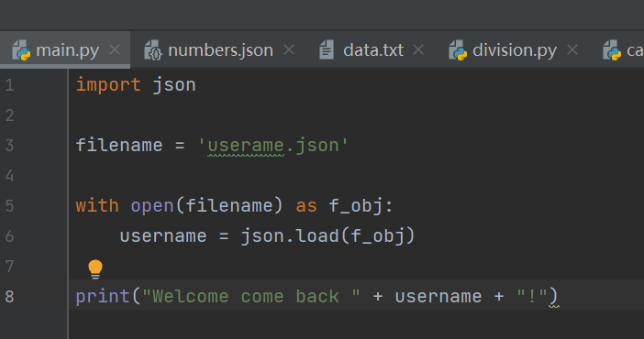This screenshot has width=644, height=339.
Task: Click the main.py Python file icon
Action: [21, 50]
